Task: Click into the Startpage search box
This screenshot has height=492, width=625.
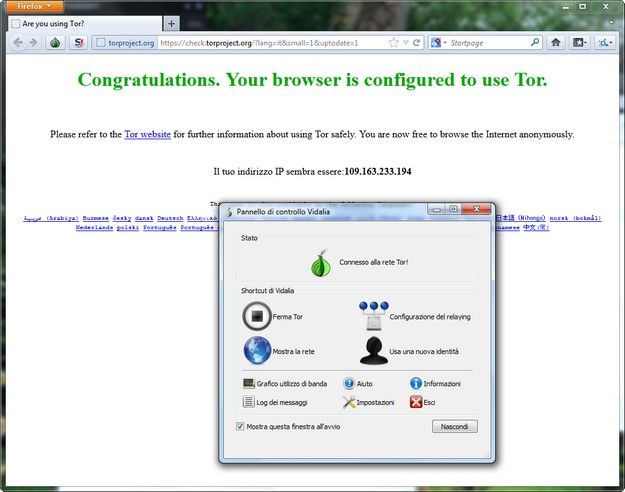Action: (489, 43)
